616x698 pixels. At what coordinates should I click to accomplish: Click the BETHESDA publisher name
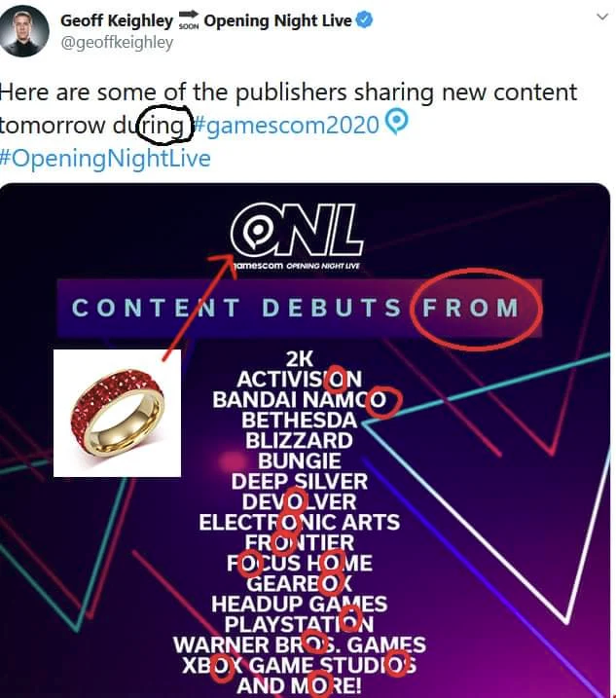(x=300, y=420)
